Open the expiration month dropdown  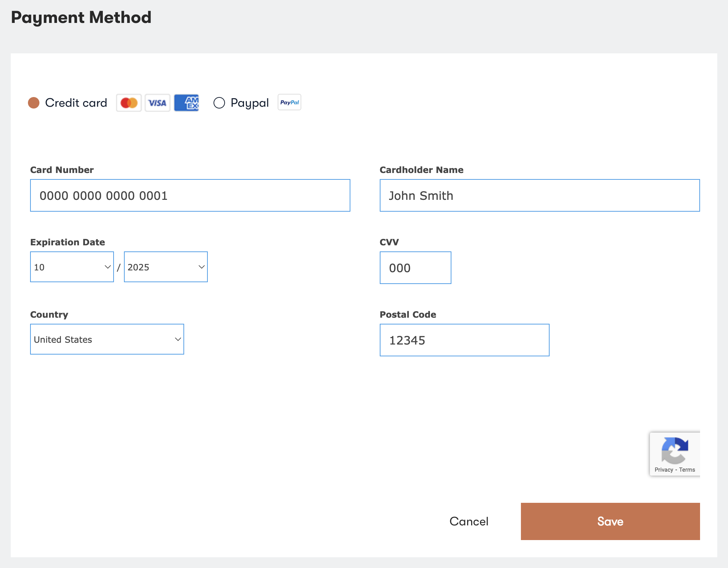point(72,267)
